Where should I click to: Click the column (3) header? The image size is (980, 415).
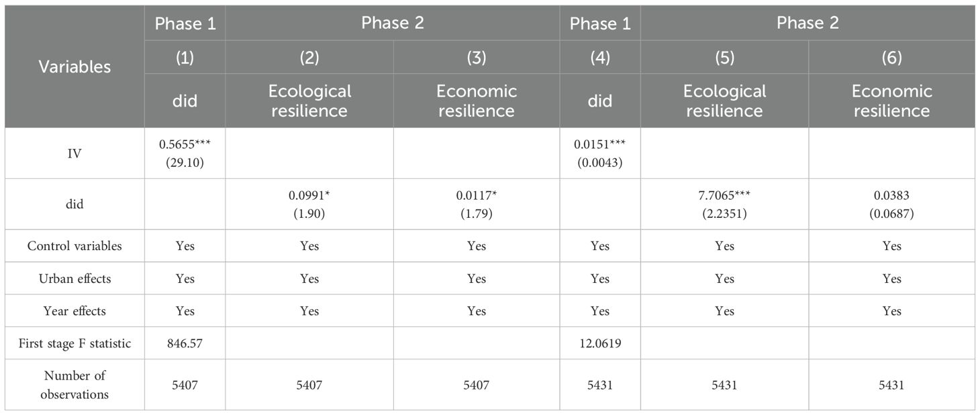476,58
